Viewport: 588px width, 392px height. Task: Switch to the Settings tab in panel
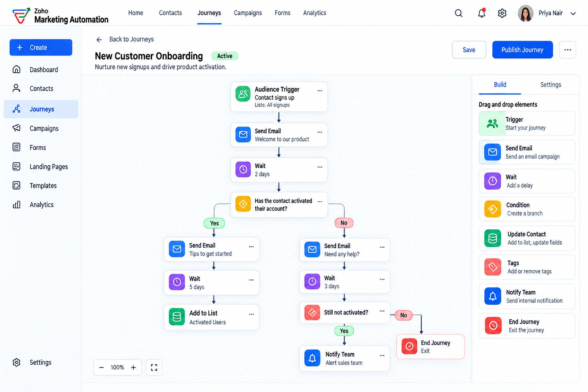[x=550, y=85]
